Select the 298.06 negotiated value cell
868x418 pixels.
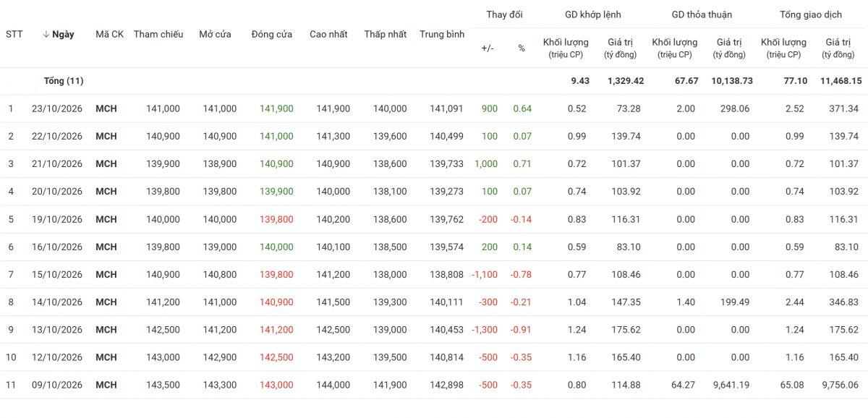[x=735, y=108]
